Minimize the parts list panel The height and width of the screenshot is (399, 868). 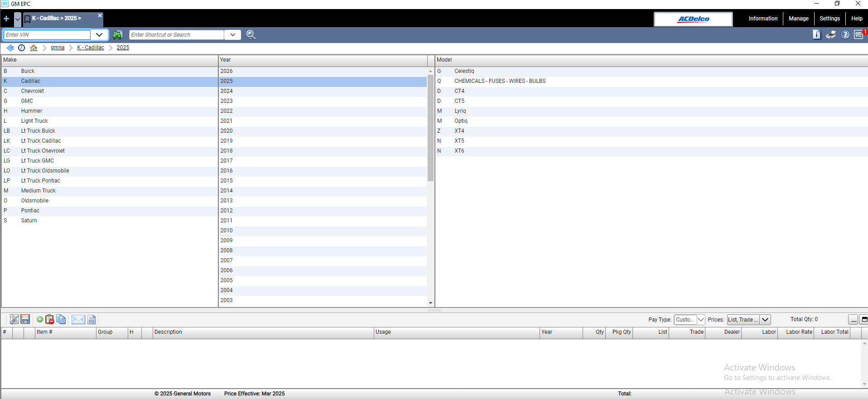coord(853,320)
